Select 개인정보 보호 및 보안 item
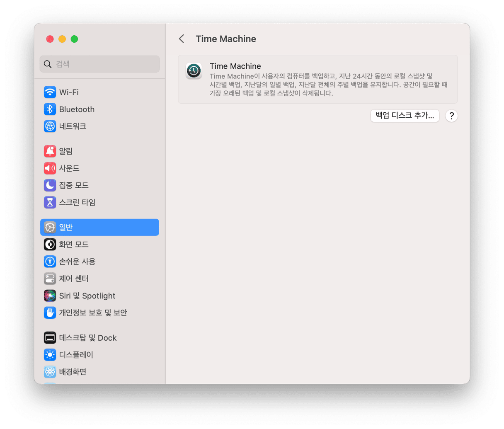504x429 pixels. pos(93,313)
